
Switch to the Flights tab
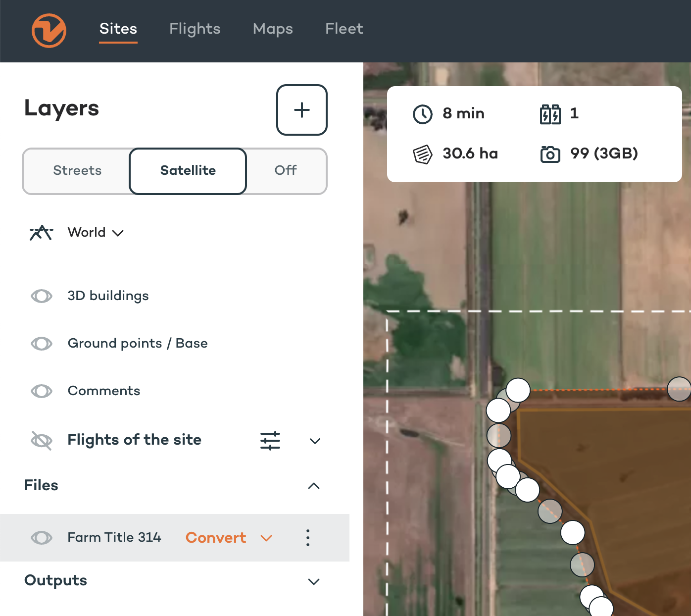pos(195,29)
